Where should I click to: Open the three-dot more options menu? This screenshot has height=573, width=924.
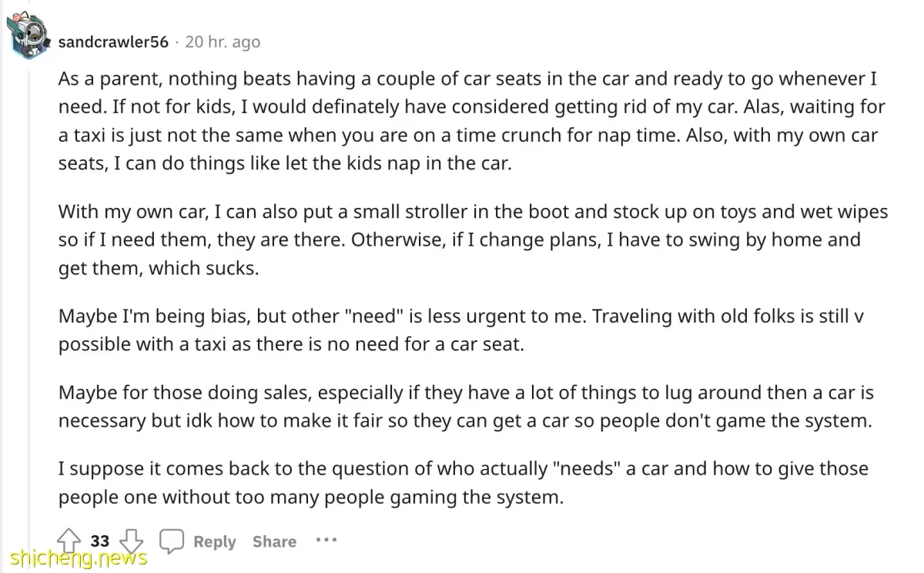326,541
